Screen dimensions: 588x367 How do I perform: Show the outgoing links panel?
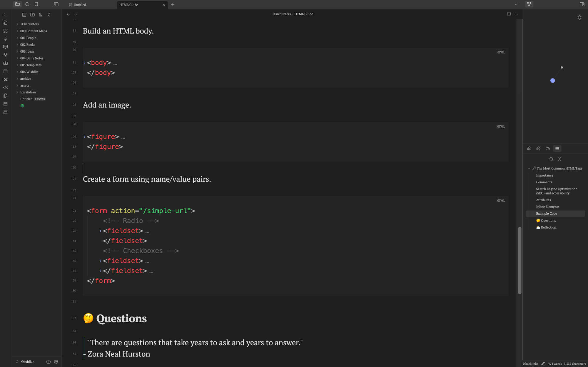[x=538, y=149]
